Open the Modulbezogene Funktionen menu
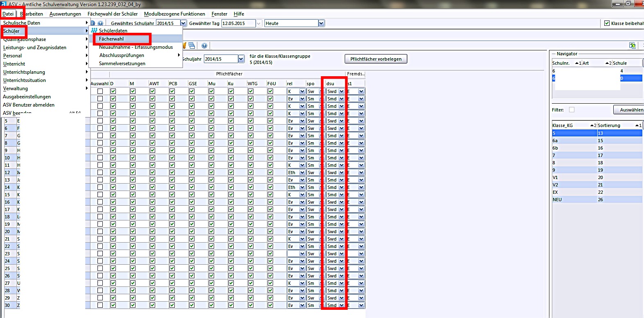The width and height of the screenshot is (644, 318). [174, 14]
